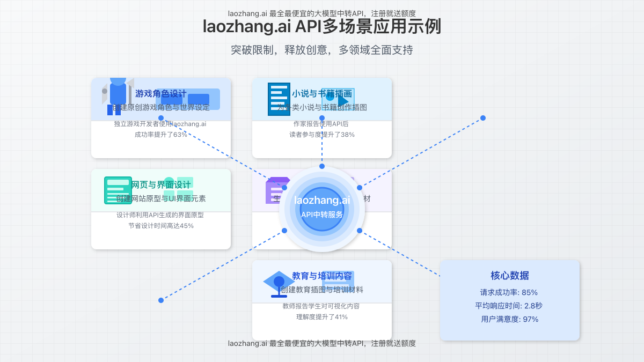Click the text 创建原创游戏角色与世界设定
The width and height of the screenshot is (644, 362).
(x=161, y=107)
